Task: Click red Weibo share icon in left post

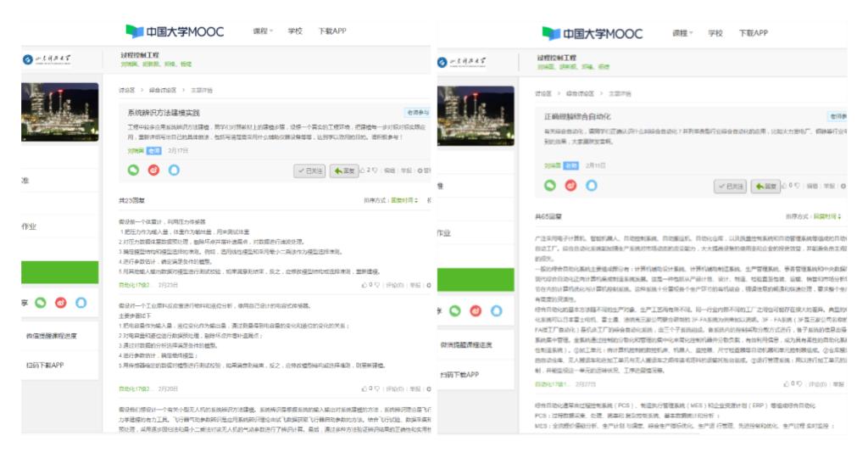Action: 153,170
